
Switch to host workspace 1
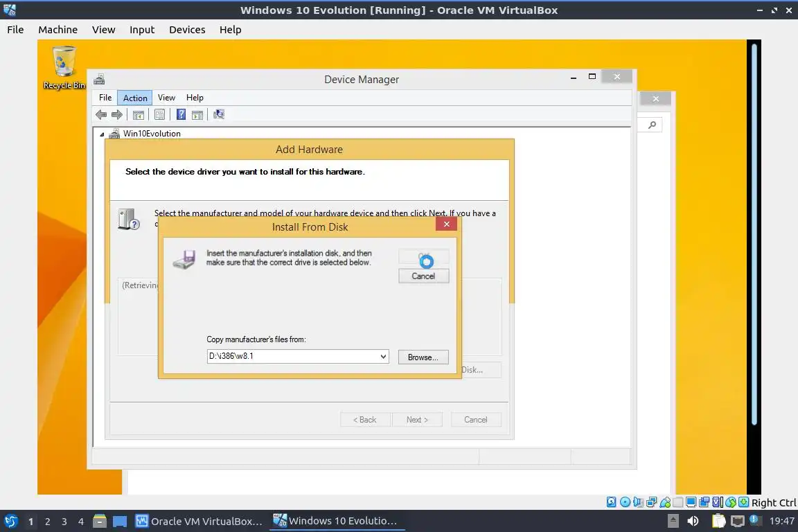pyautogui.click(x=30, y=522)
